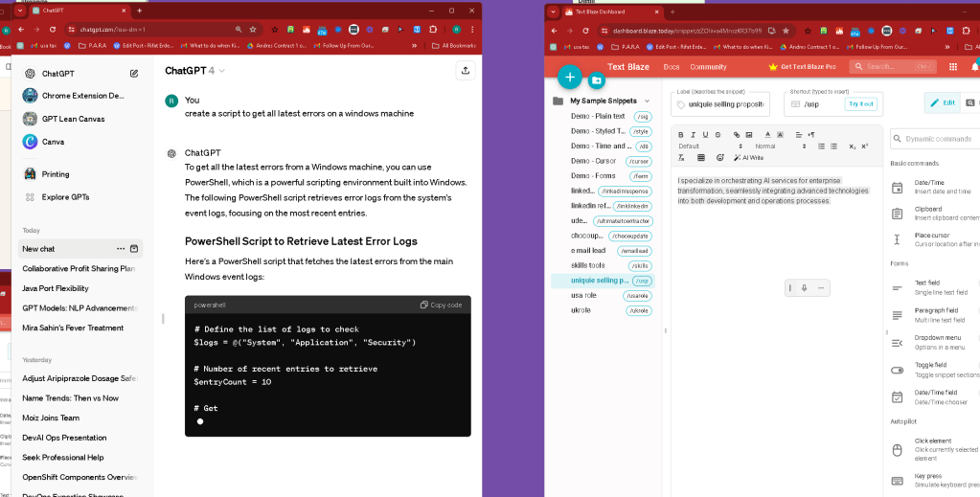Click the clear formatting icon
This screenshot has height=497, width=980.
click(x=681, y=158)
